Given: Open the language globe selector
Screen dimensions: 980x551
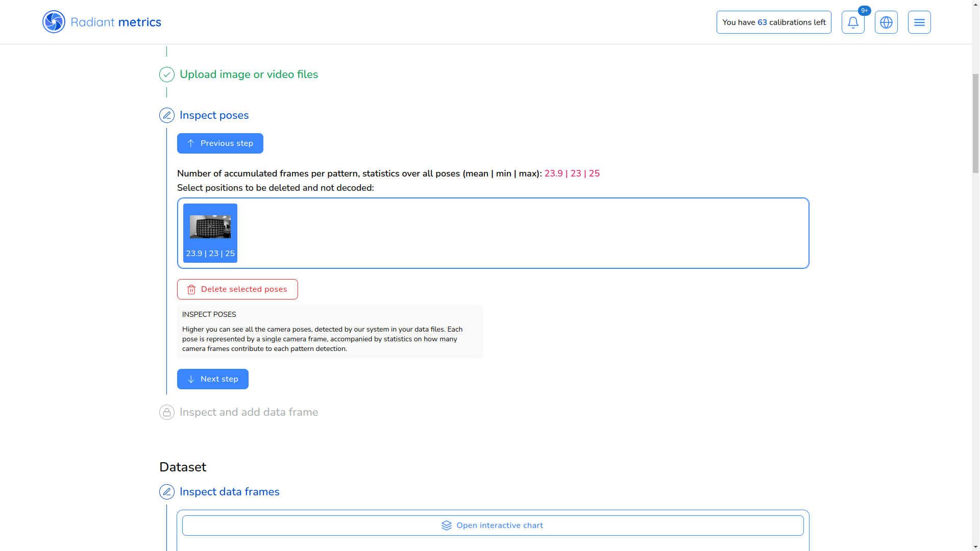Looking at the screenshot, I should (x=886, y=22).
